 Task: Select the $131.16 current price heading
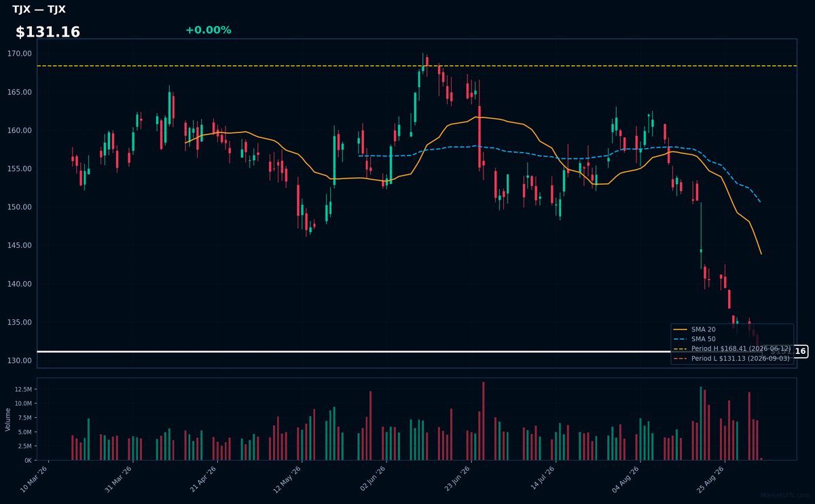48,32
